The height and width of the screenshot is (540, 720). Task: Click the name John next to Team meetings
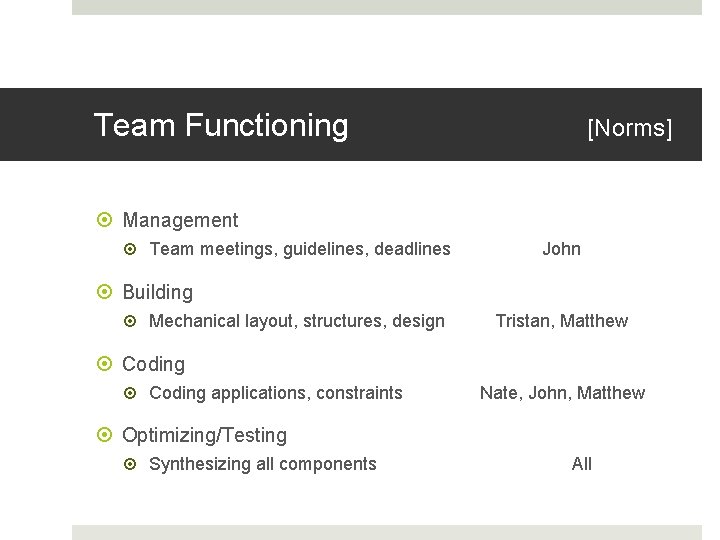pos(561,249)
